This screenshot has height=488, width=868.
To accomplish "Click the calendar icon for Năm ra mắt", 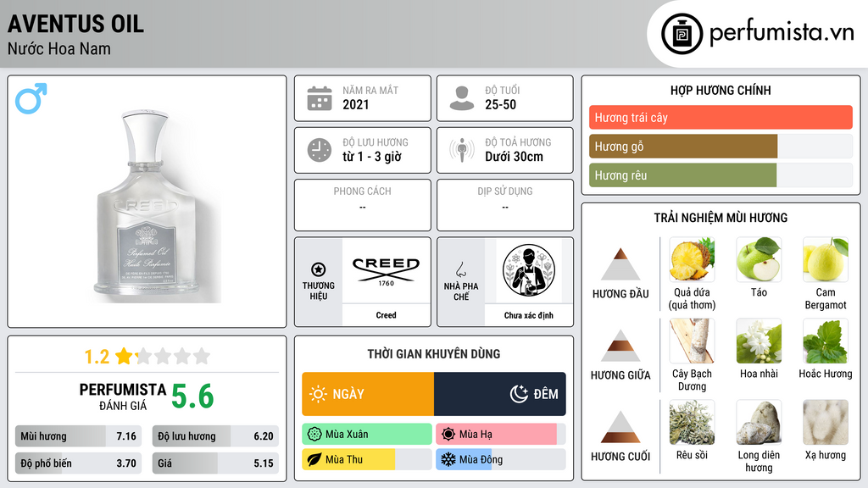I will (320, 98).
